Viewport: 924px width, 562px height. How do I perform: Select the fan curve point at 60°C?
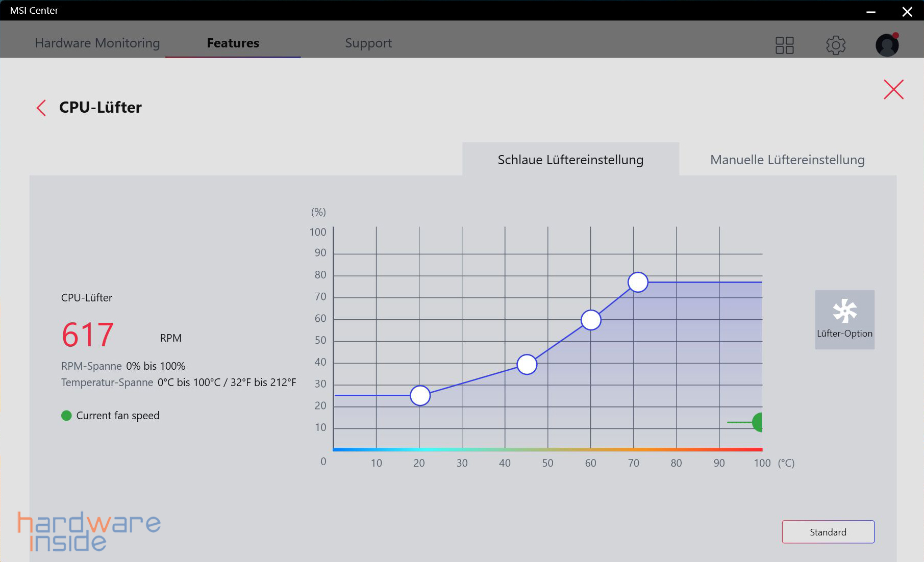[591, 320]
